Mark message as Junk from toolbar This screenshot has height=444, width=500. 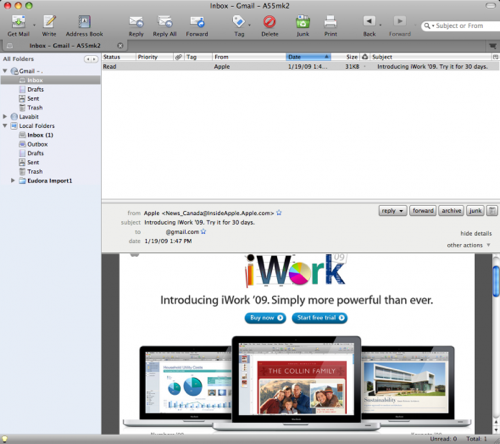pos(303,22)
